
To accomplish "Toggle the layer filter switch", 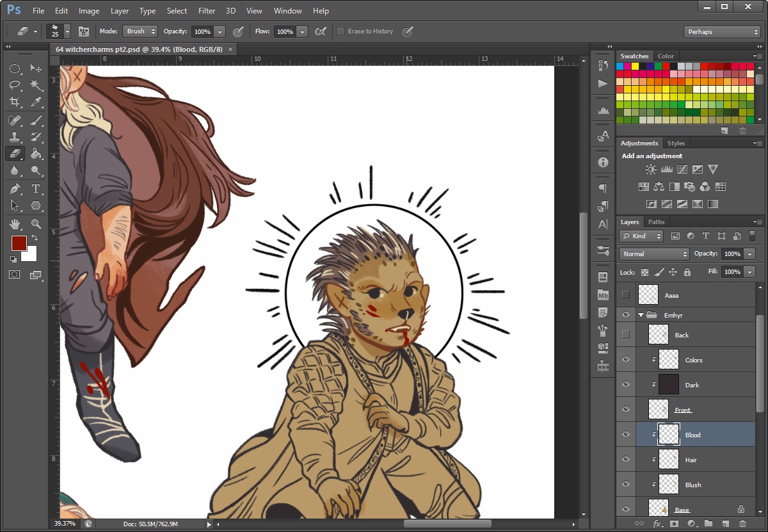I will 752,236.
